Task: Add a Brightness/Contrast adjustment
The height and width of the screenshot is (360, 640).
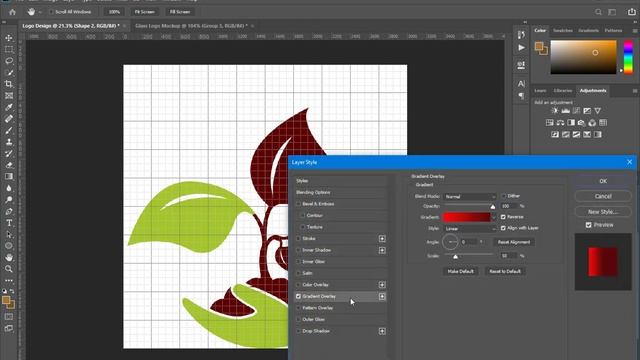Action: (555, 111)
